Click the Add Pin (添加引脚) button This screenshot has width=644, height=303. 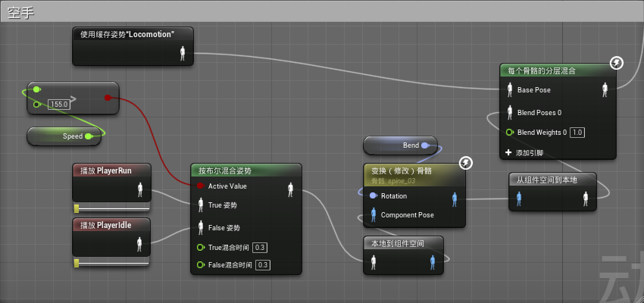point(529,152)
